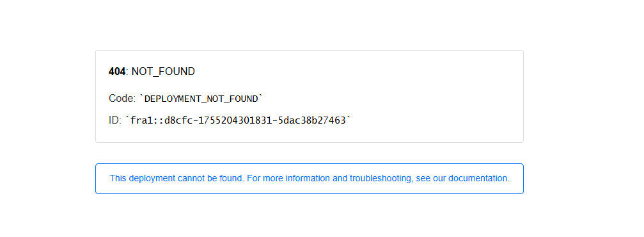Image resolution: width=644 pixels, height=237 pixels.
Task: Click the colon after bold 404
Action: pyautogui.click(x=127, y=72)
